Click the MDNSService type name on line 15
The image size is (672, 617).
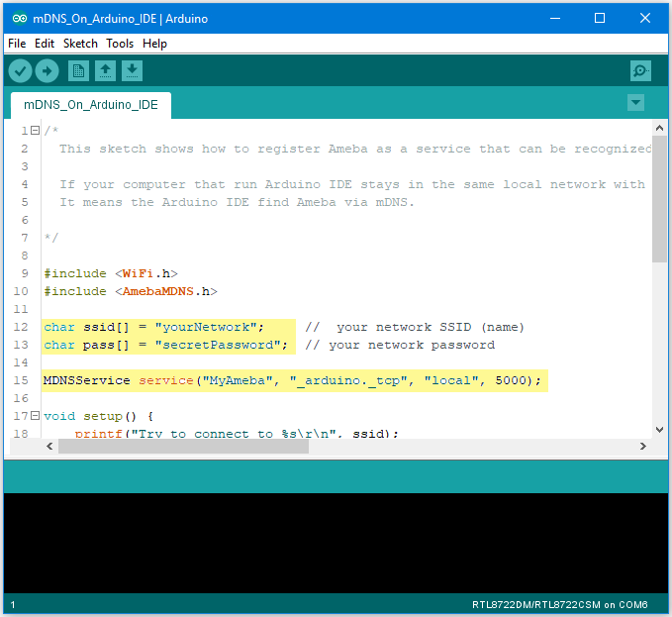pos(86,380)
